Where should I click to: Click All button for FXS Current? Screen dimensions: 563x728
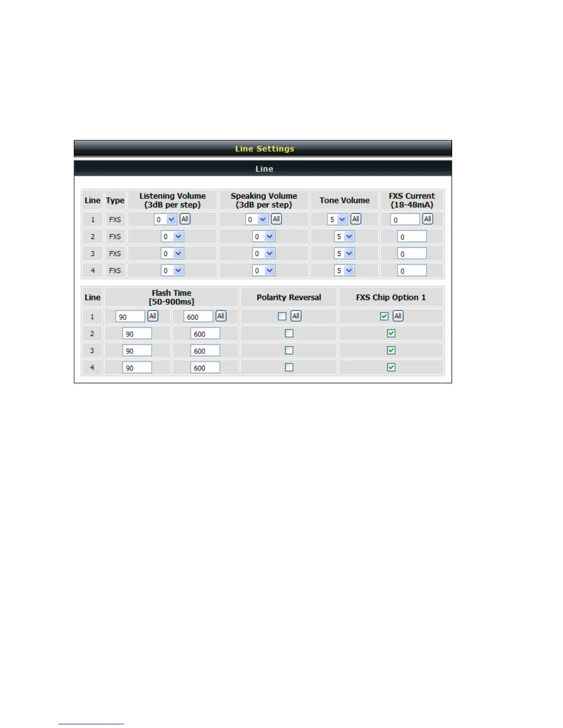pos(428,219)
